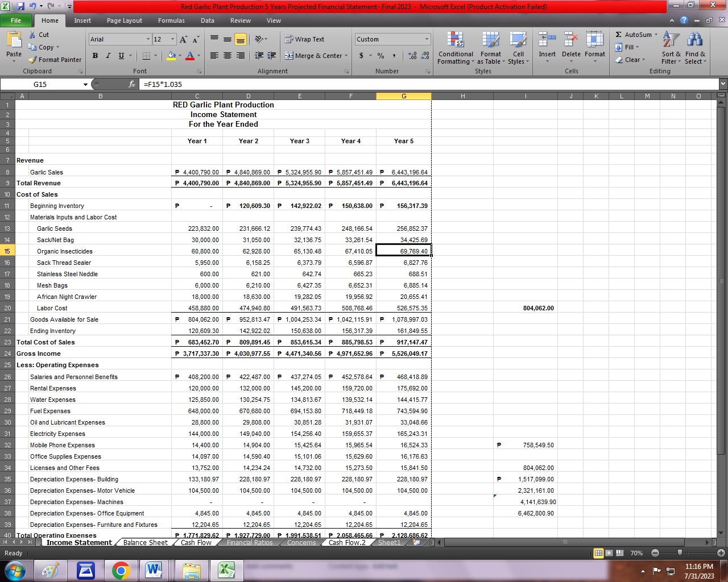Screen dimensions: 728x582
Task: Click Merge & Center button
Action: (x=313, y=56)
